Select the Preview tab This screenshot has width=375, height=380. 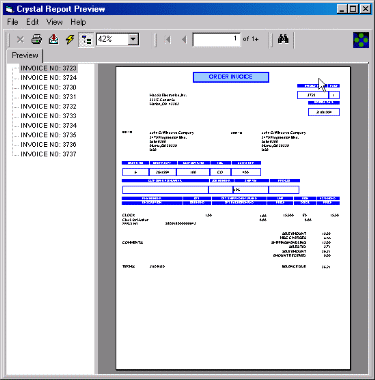(25, 55)
